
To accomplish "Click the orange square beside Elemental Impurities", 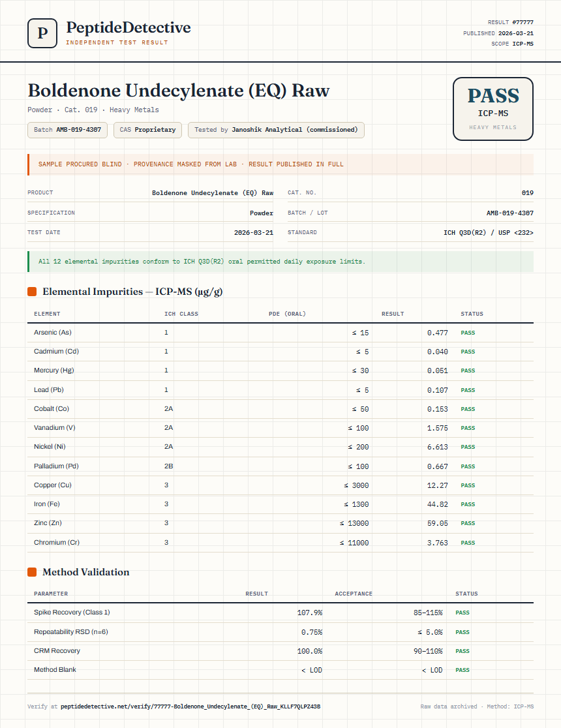I will (x=32, y=292).
